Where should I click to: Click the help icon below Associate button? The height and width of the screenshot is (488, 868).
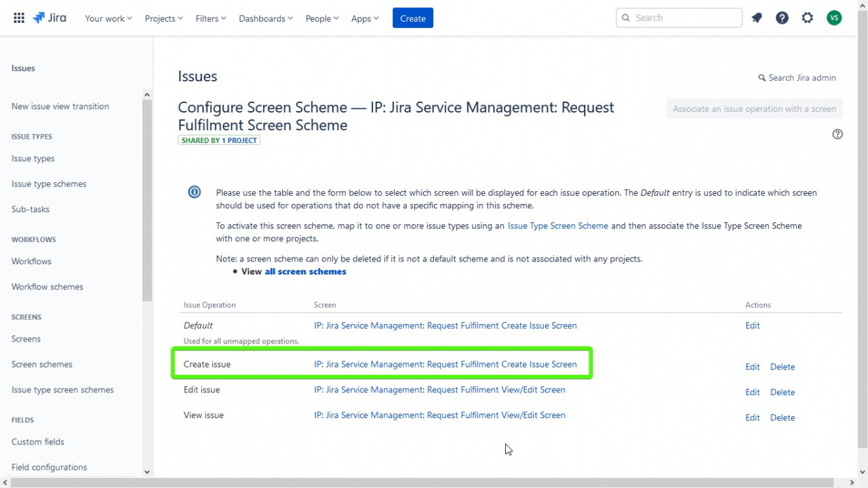tap(837, 134)
